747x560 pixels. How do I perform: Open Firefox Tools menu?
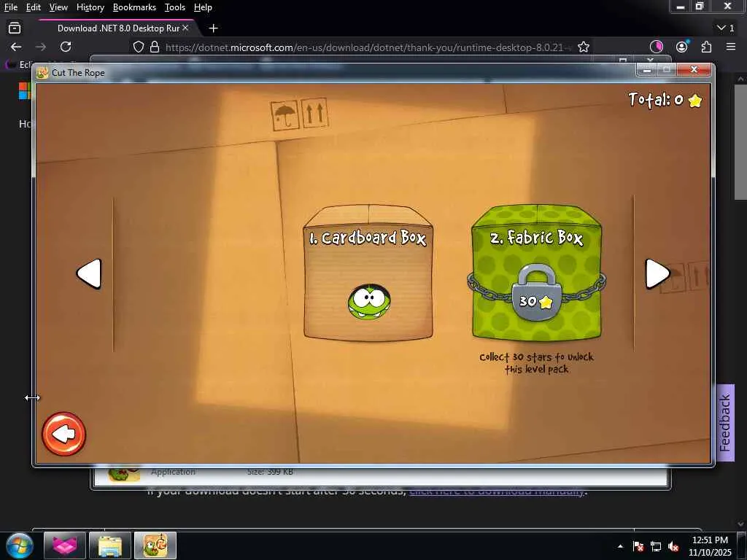[x=175, y=7]
